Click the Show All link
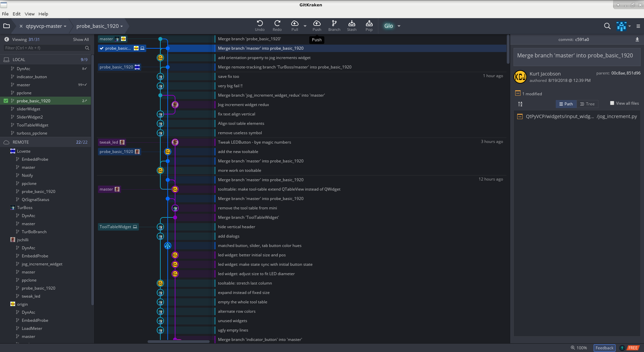The height and width of the screenshot is (352, 644). point(81,40)
